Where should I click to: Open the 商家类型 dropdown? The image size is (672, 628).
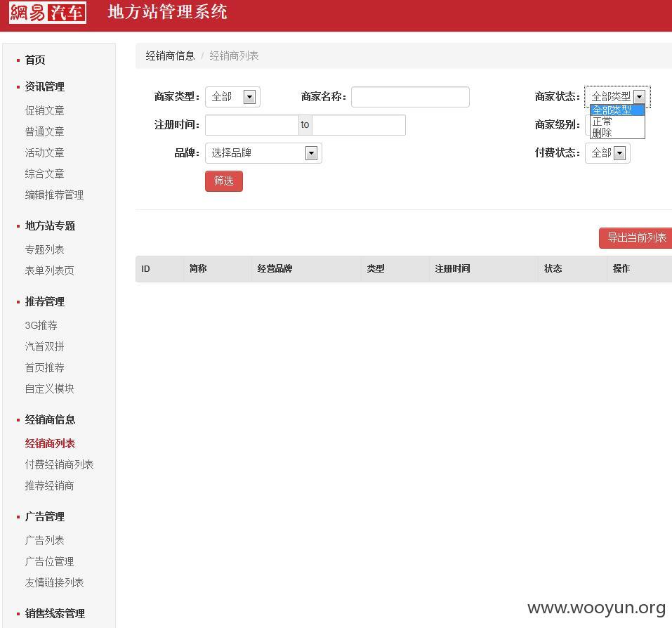232,97
